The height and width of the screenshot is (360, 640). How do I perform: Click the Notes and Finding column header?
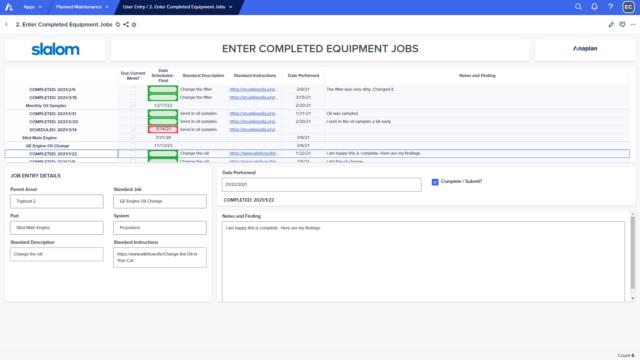[477, 76]
